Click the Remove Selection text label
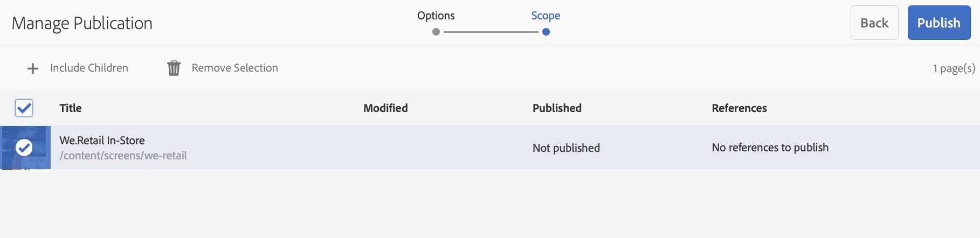This screenshot has height=238, width=980. point(234,68)
